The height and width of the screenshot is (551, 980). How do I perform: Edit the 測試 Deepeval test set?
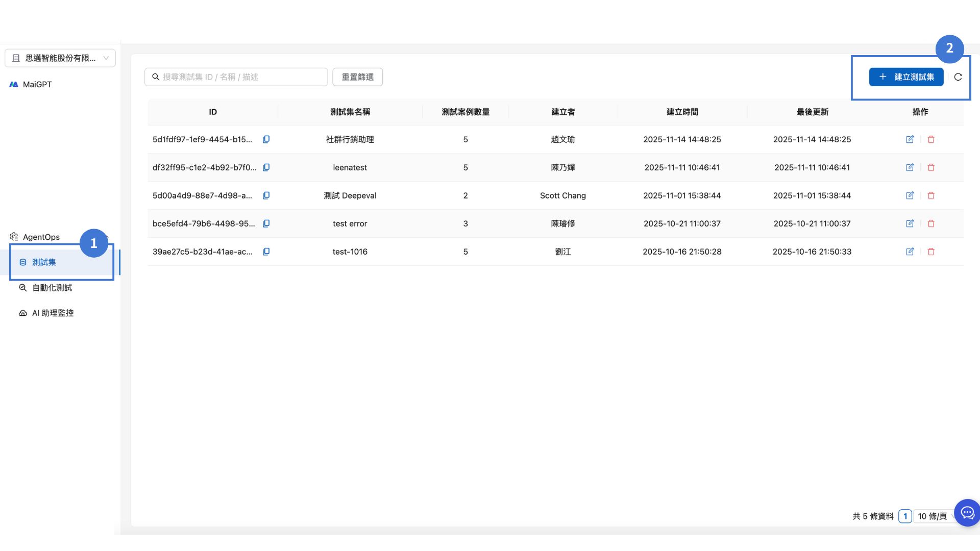point(910,195)
